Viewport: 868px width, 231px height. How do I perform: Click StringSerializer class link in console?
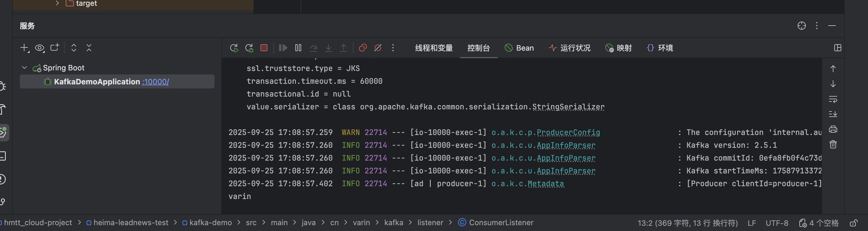point(568,107)
